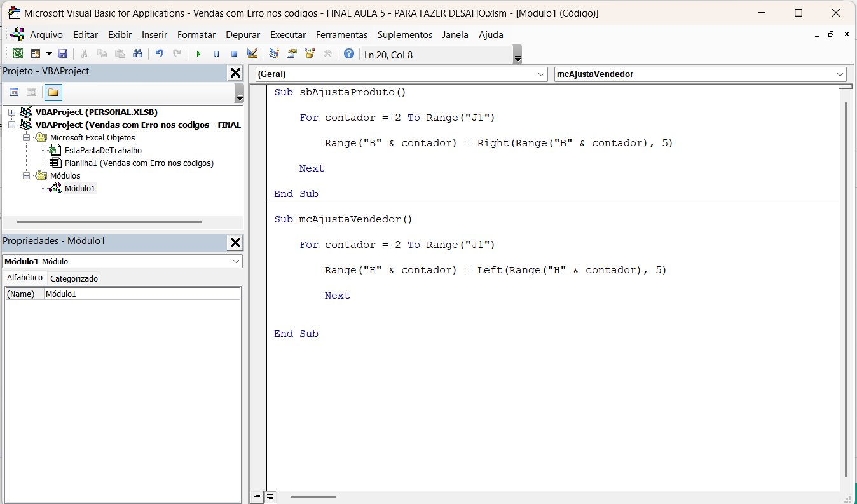Click the Insert UserForm toolbar icon
Screen dimensions: 857x504
(36, 54)
